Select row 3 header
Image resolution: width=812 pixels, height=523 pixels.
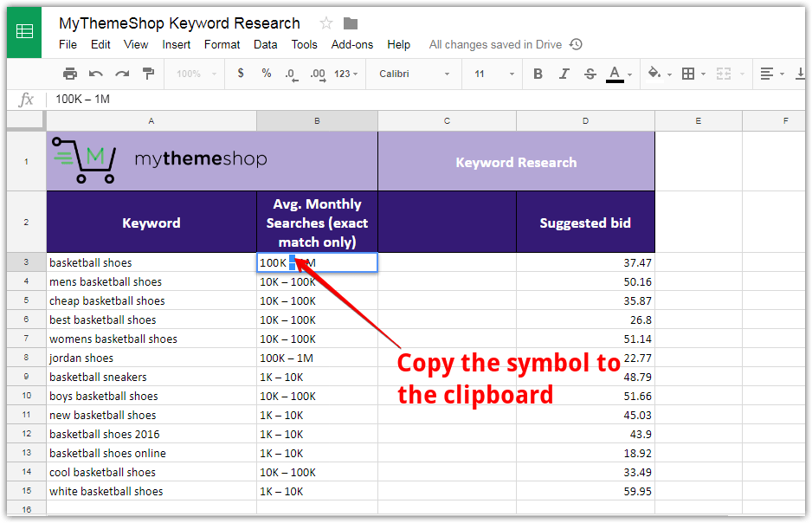click(x=27, y=262)
